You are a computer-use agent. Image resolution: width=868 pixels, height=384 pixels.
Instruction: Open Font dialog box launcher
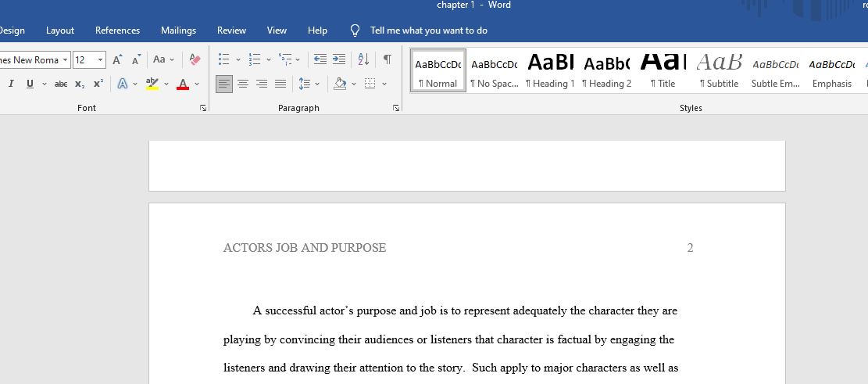203,108
